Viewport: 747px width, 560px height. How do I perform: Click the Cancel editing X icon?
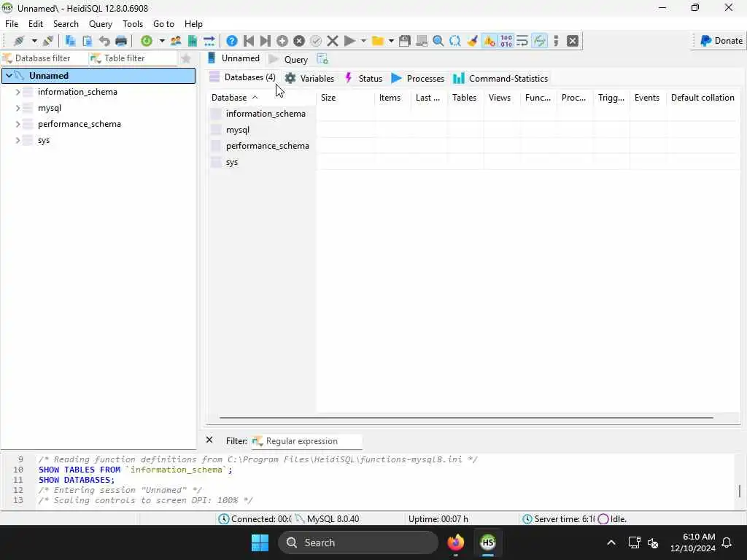333,41
